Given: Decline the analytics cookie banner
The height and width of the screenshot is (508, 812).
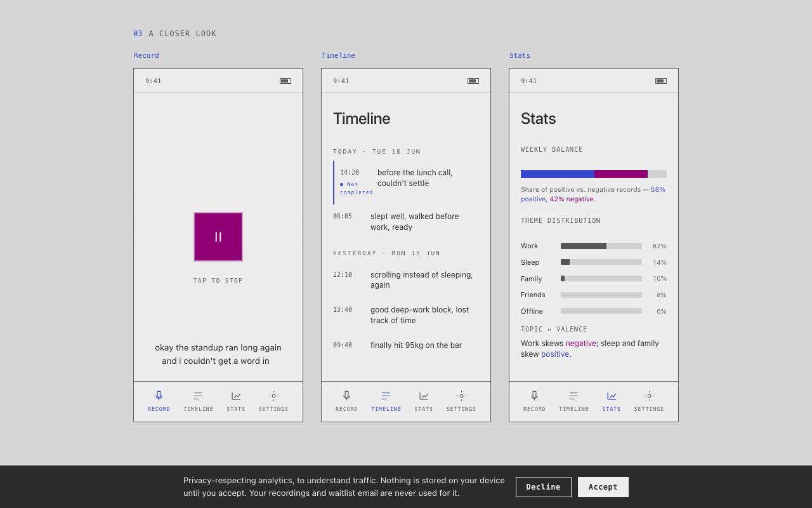Looking at the screenshot, I should [544, 487].
